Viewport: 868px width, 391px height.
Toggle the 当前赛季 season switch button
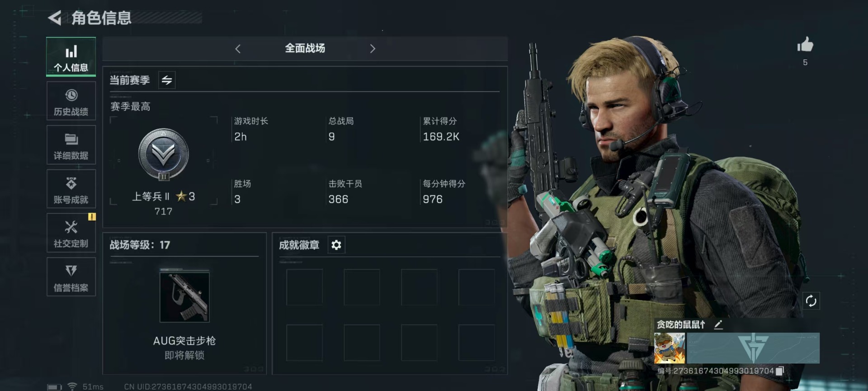pos(167,80)
